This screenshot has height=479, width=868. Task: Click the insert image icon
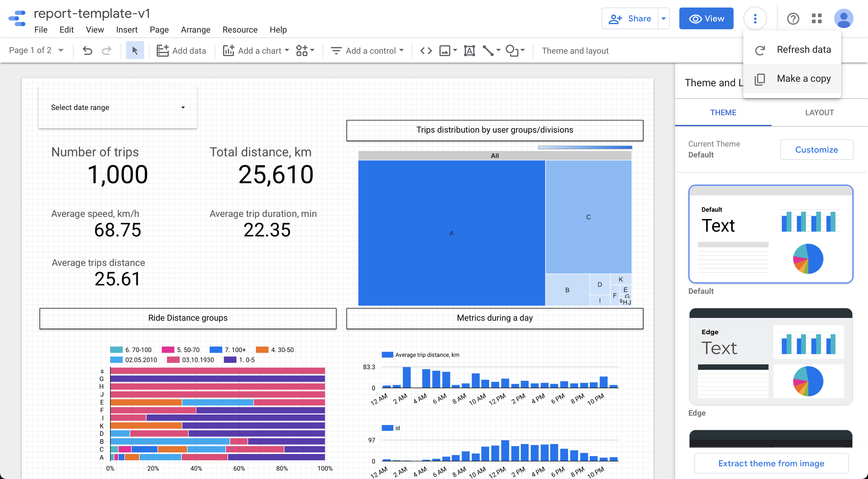point(445,51)
